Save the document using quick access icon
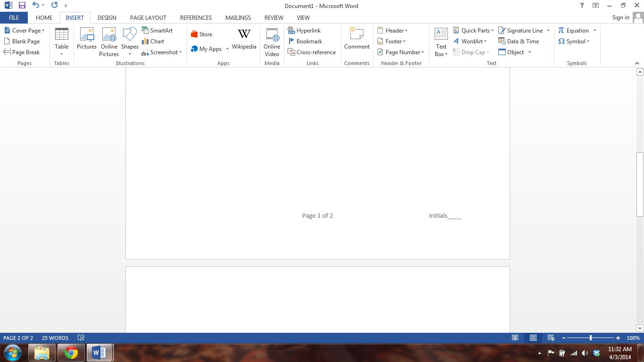The image size is (644, 362). point(22,6)
